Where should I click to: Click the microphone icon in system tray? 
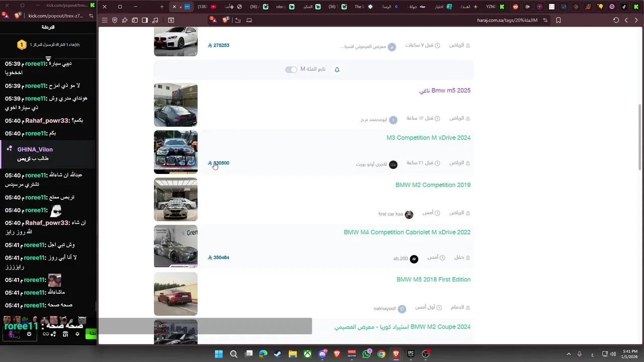[x=580, y=354]
